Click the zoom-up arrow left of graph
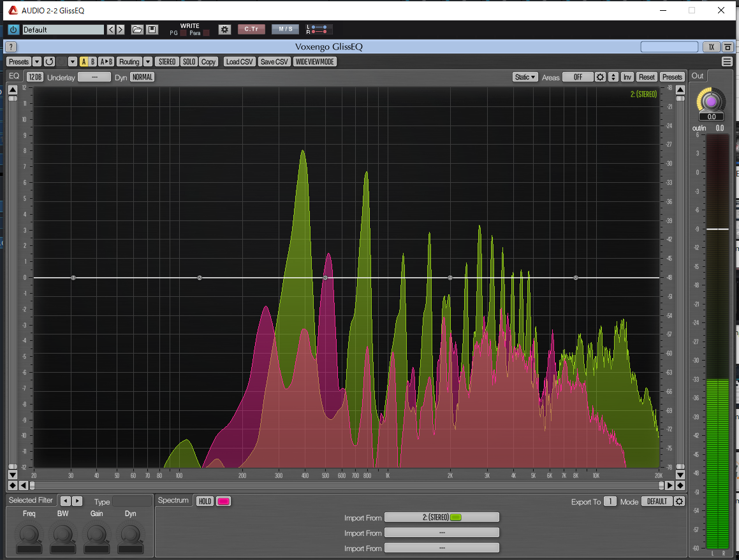The height and width of the screenshot is (560, 739). (x=13, y=90)
